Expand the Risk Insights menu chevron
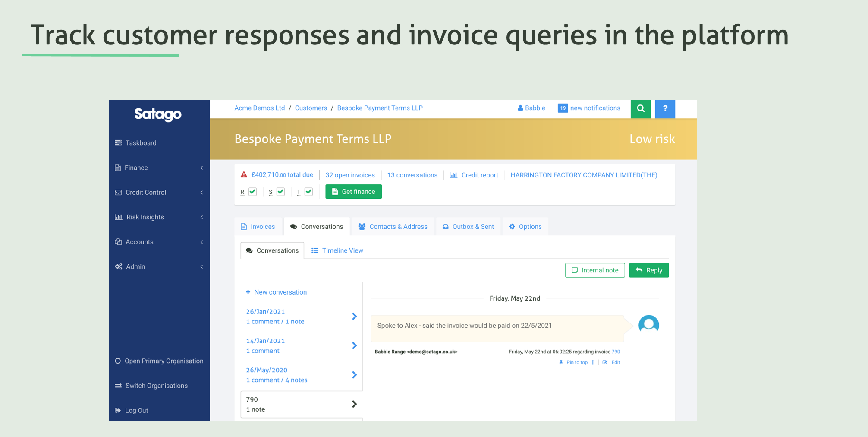 (201, 217)
